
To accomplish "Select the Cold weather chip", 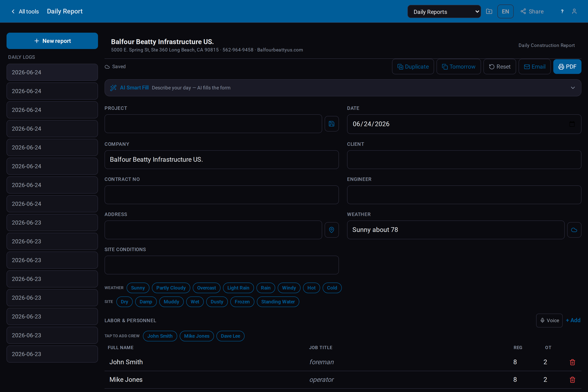I will click(x=332, y=288).
